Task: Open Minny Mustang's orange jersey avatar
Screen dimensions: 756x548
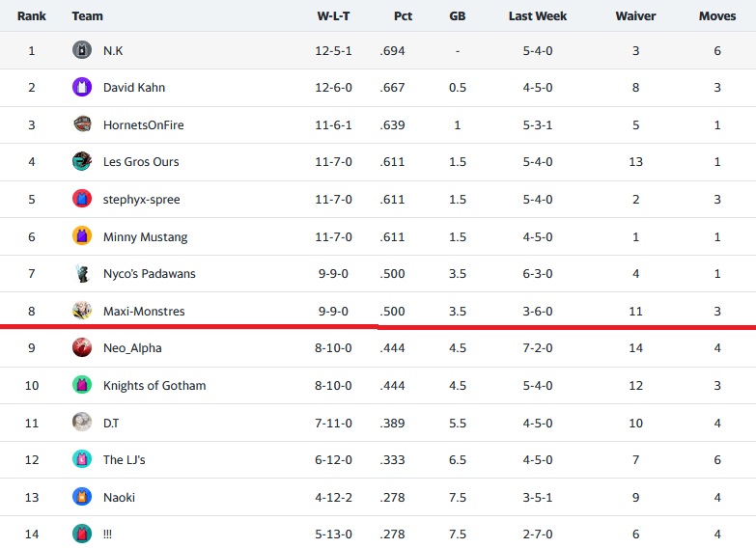Action: coord(82,235)
